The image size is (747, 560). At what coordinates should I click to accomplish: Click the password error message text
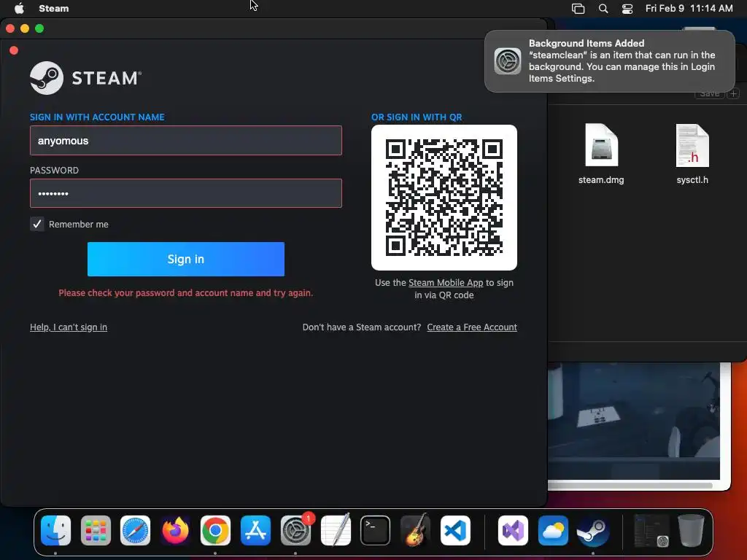186,293
